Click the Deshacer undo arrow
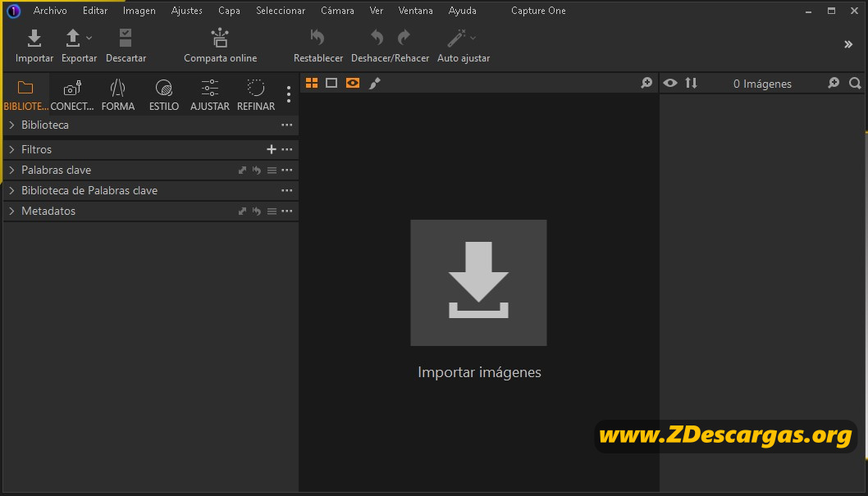 pos(377,38)
